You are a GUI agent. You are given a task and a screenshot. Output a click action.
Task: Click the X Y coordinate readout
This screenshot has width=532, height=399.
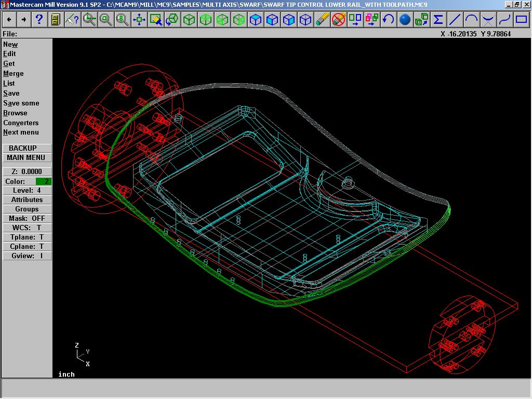(476, 34)
